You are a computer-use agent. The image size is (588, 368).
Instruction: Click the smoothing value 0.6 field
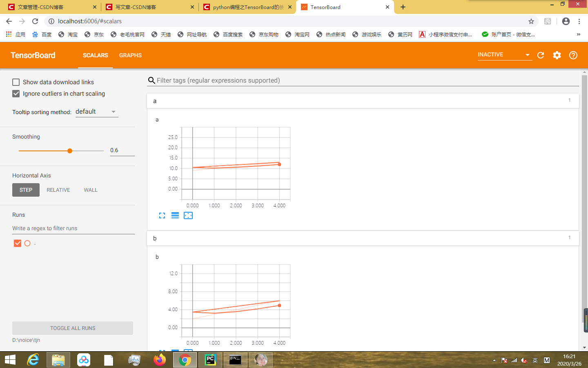[x=122, y=150]
